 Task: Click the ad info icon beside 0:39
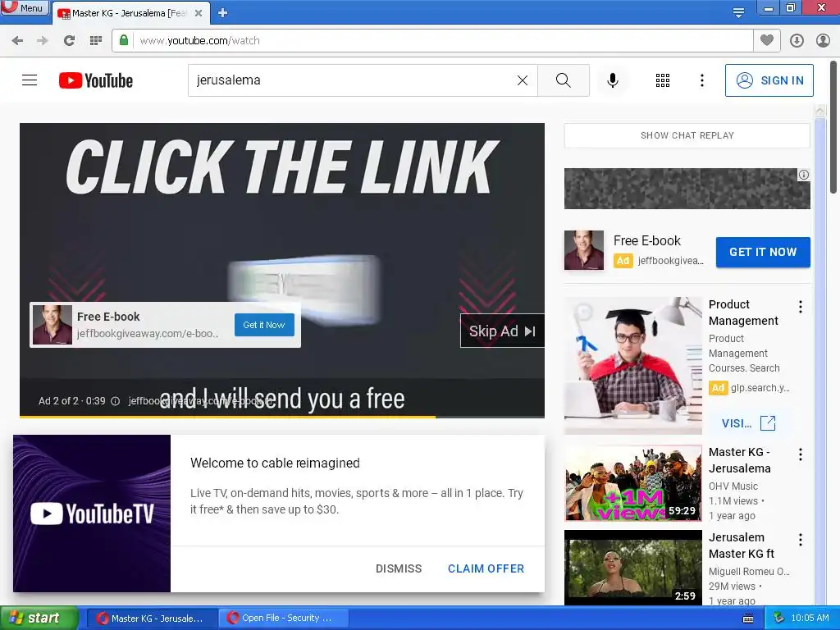click(115, 400)
